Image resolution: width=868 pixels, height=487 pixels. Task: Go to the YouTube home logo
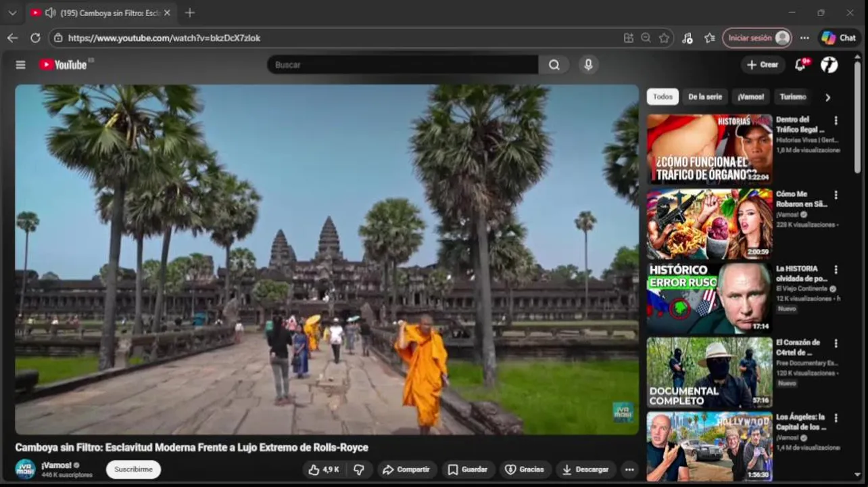64,65
